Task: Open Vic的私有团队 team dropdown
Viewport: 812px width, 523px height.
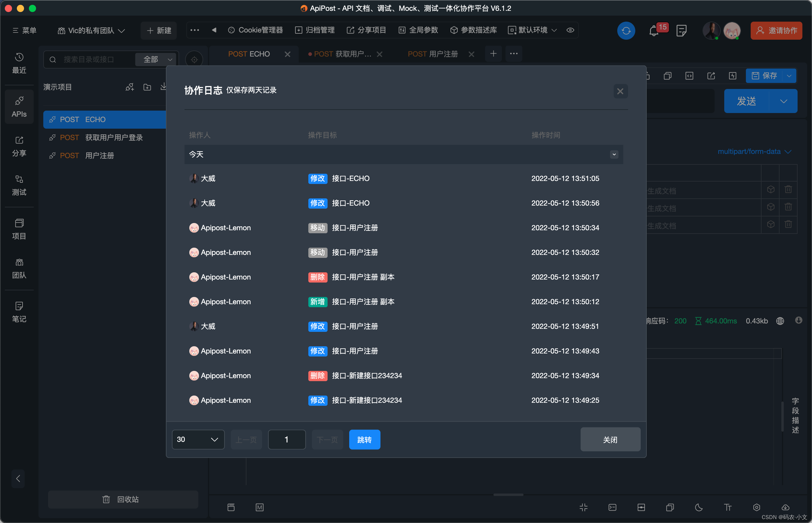Action: tap(91, 31)
